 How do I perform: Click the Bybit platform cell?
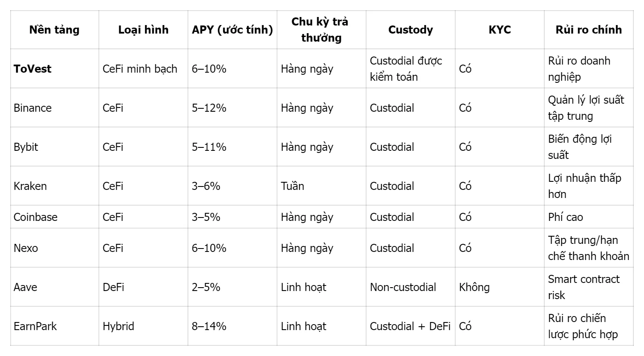26,147
